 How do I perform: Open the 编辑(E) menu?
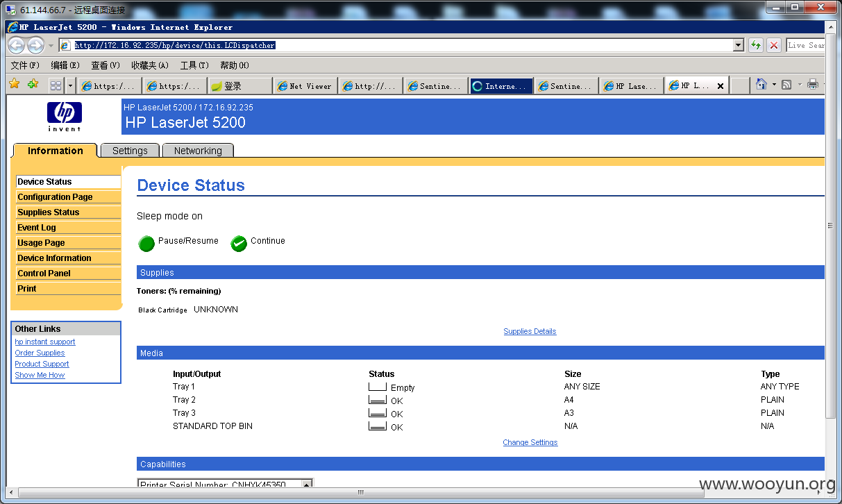point(65,65)
